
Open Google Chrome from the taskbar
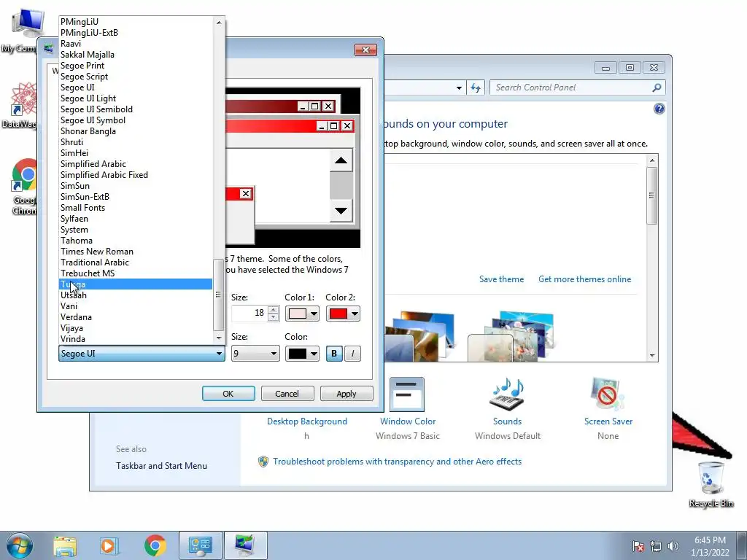tap(155, 545)
